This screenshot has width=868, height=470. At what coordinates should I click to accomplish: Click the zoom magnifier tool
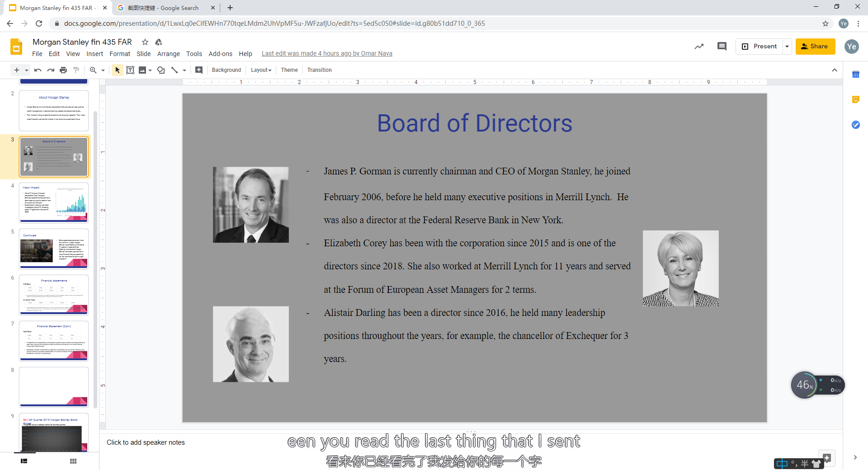tap(93, 70)
